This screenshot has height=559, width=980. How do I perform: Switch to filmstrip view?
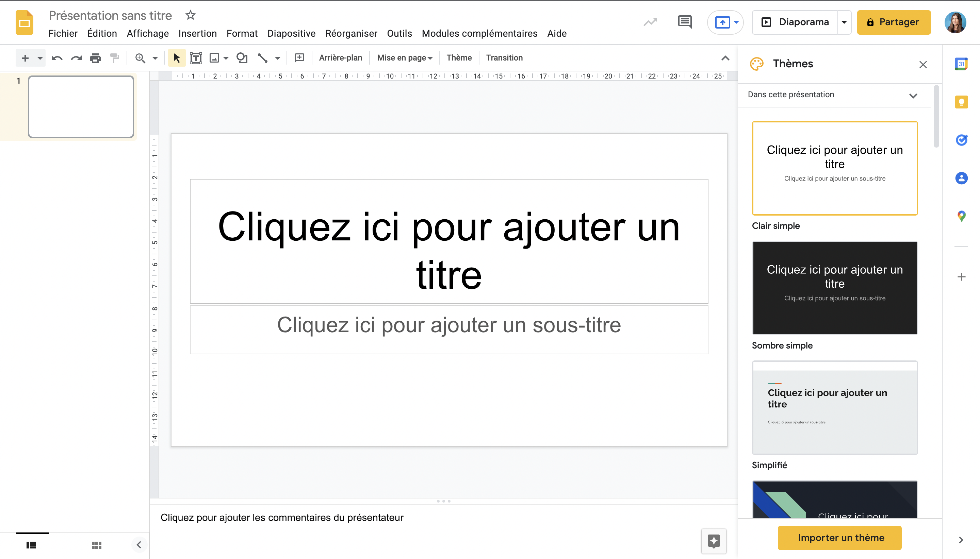pyautogui.click(x=32, y=545)
